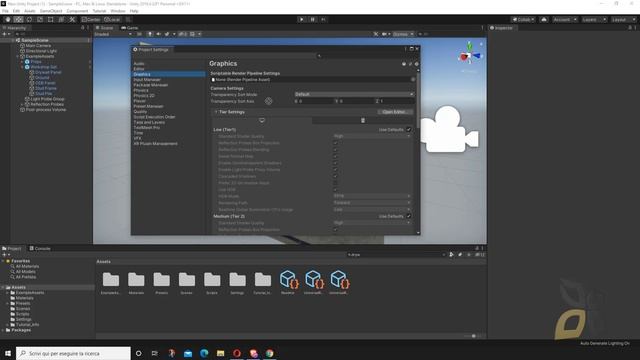The image size is (640, 360).
Task: Open render pipeline asset object picker
Action: (x=413, y=80)
